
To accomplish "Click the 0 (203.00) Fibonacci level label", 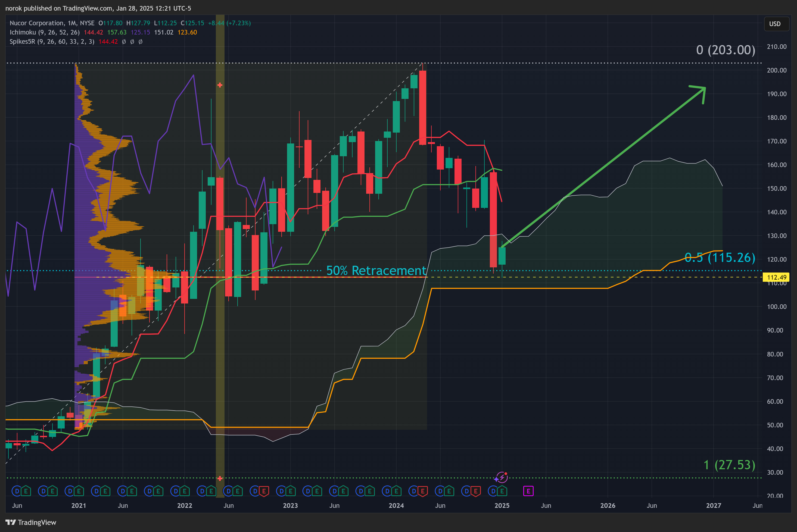I will [726, 50].
